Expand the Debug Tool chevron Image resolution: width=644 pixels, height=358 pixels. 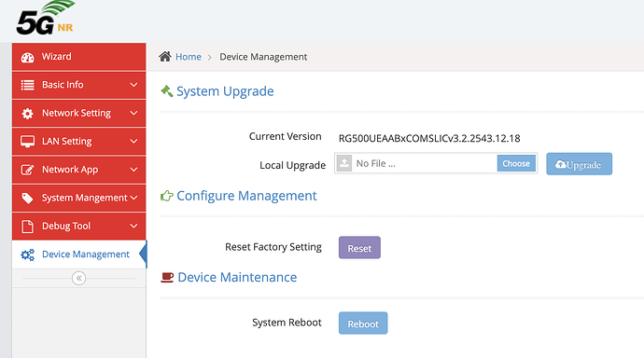click(133, 226)
